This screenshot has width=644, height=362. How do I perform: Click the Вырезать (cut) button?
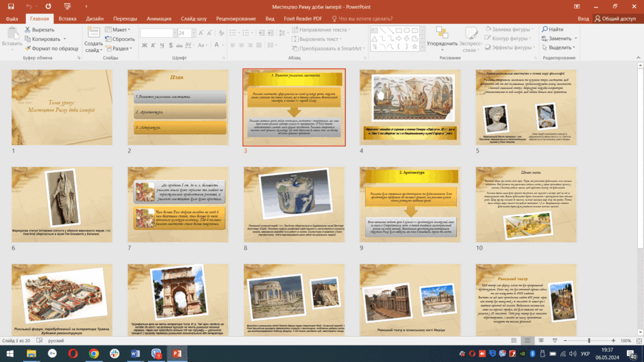(x=40, y=29)
